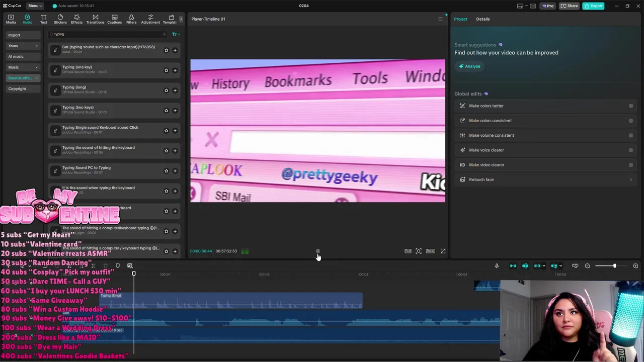Open the layout selector dropdown
Viewport: 644px width, 362px height.
click(522, 6)
